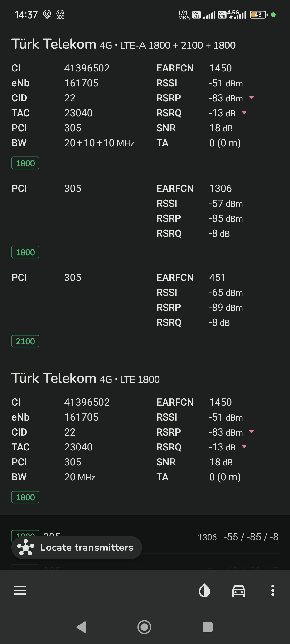Tap the Android recent apps square button
Screen dimensions: 290x644
click(208, 627)
